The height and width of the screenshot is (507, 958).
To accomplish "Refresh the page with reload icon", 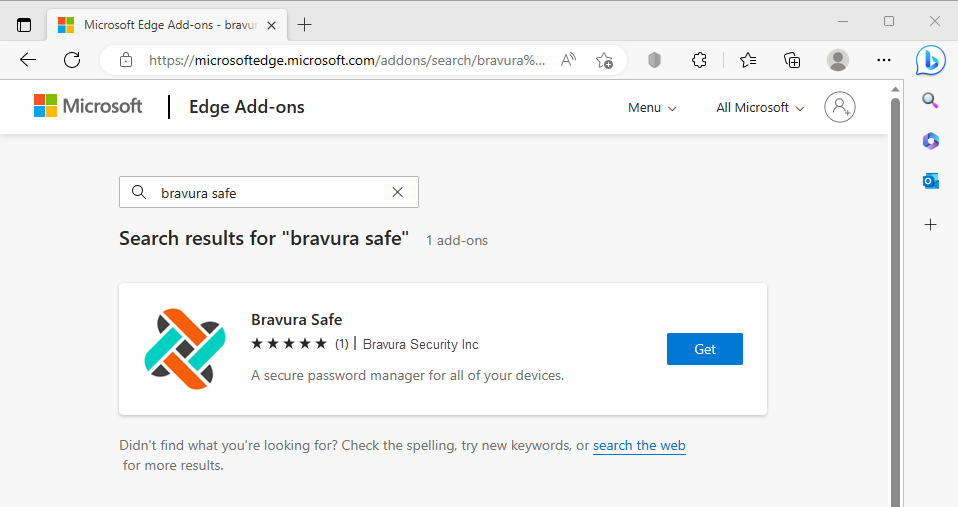I will [72, 60].
